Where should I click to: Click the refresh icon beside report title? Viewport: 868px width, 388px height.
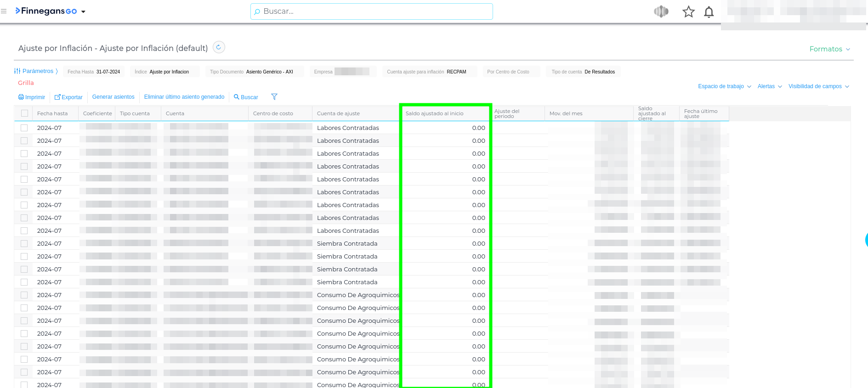tap(219, 47)
